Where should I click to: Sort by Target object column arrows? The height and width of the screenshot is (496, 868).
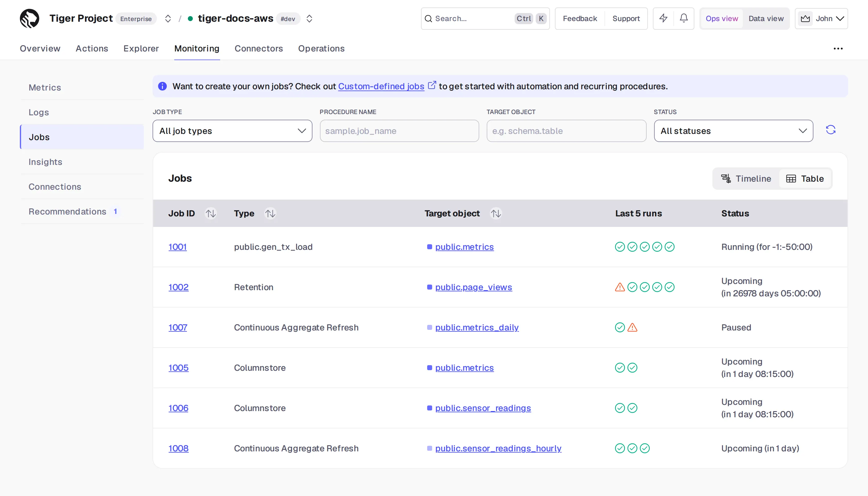click(x=496, y=214)
